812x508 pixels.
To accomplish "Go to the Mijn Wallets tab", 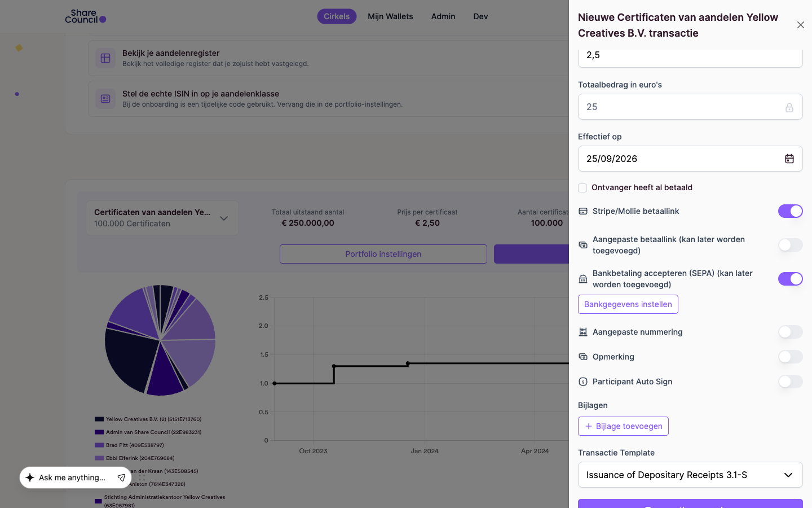I will click(390, 16).
